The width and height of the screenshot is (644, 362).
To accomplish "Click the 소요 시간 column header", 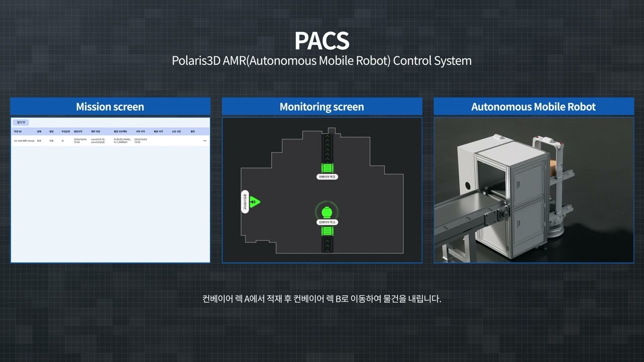I will coord(176,132).
